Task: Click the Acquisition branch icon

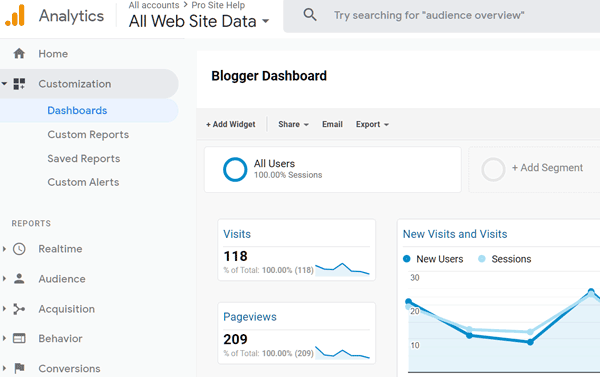Action: point(19,309)
